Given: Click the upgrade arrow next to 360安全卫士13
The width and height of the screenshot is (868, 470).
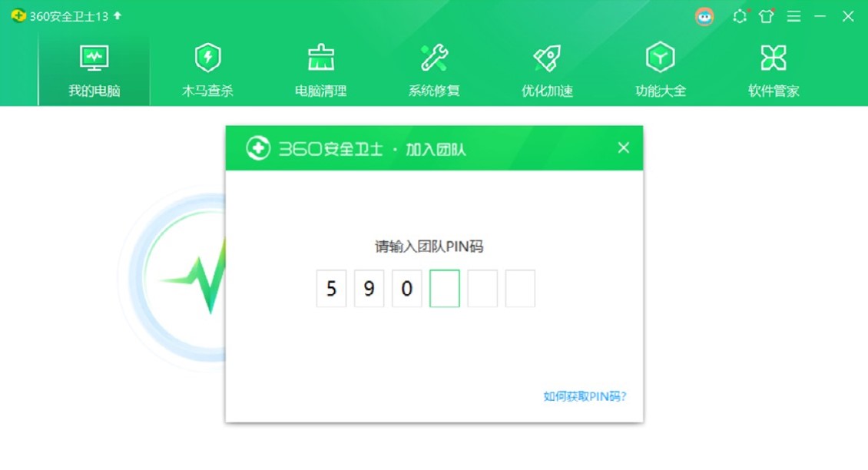Looking at the screenshot, I should tap(118, 15).
